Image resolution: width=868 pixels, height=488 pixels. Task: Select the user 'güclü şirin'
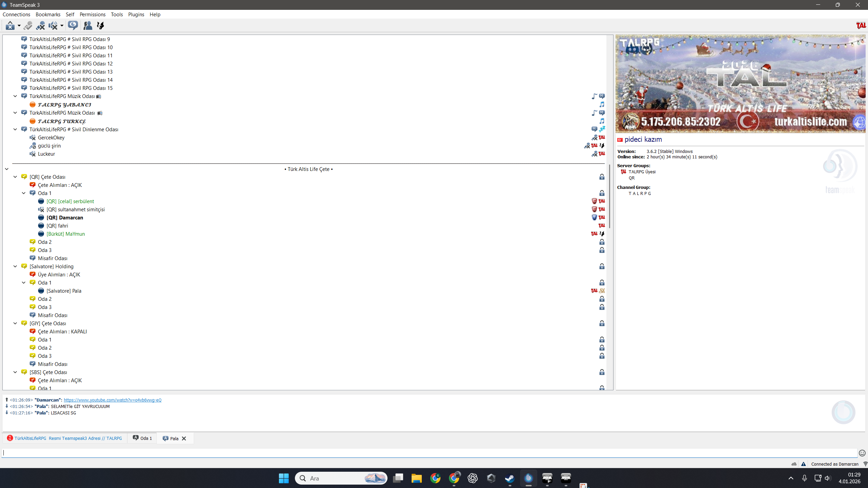coord(49,145)
